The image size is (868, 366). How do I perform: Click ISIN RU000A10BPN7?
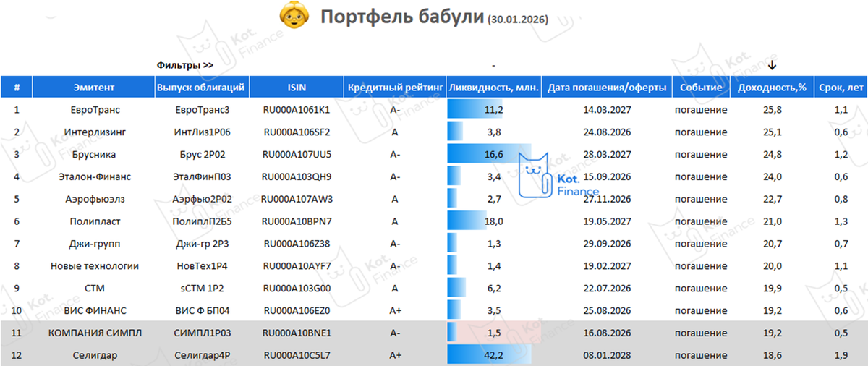coord(297,221)
